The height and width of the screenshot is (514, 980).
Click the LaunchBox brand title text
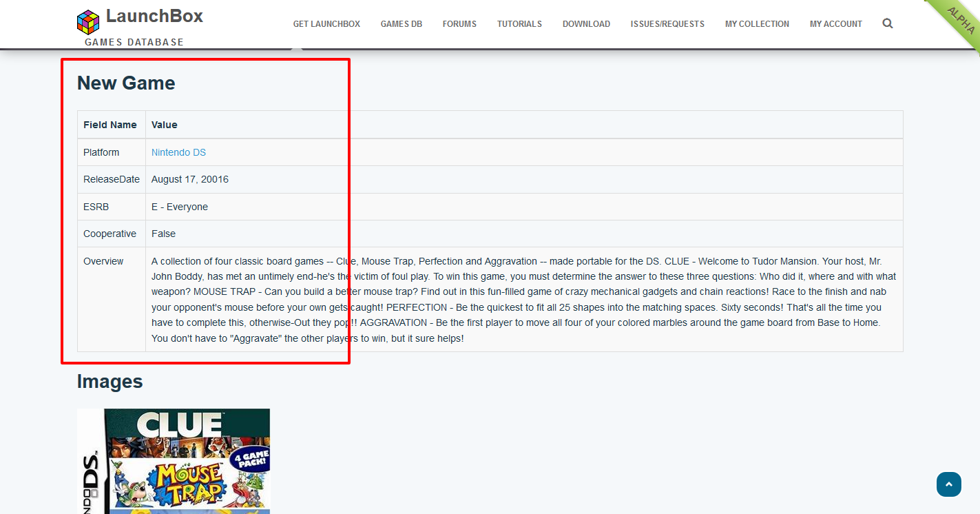[x=154, y=16]
